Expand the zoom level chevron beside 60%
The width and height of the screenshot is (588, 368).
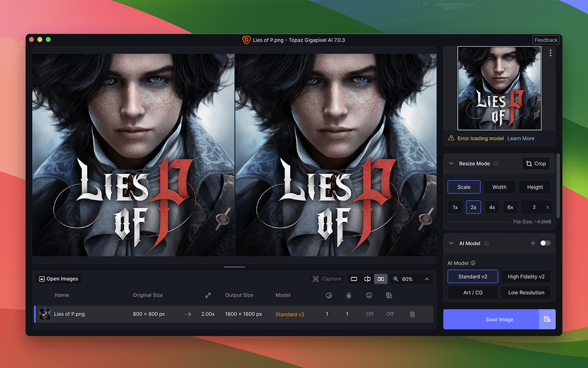427,279
